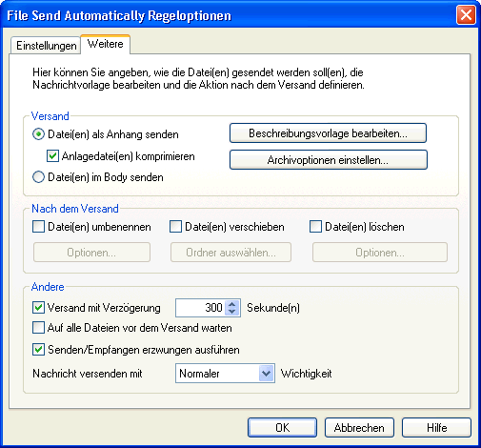Click the Abbrechen button
Image resolution: width=481 pixels, height=448 pixels.
[359, 428]
